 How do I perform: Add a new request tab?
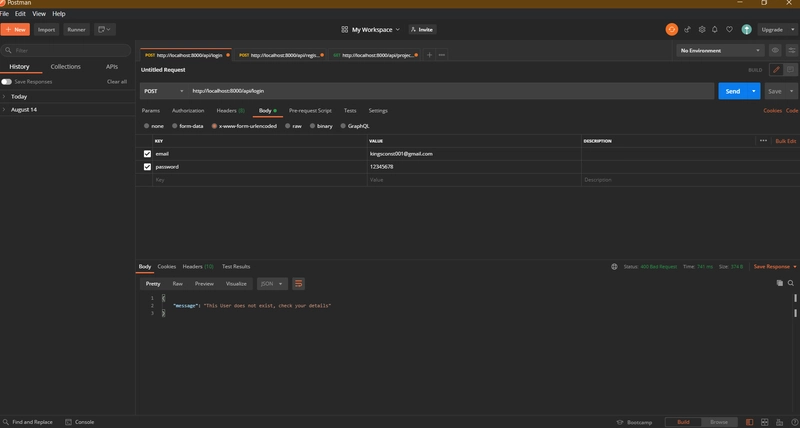(x=430, y=55)
